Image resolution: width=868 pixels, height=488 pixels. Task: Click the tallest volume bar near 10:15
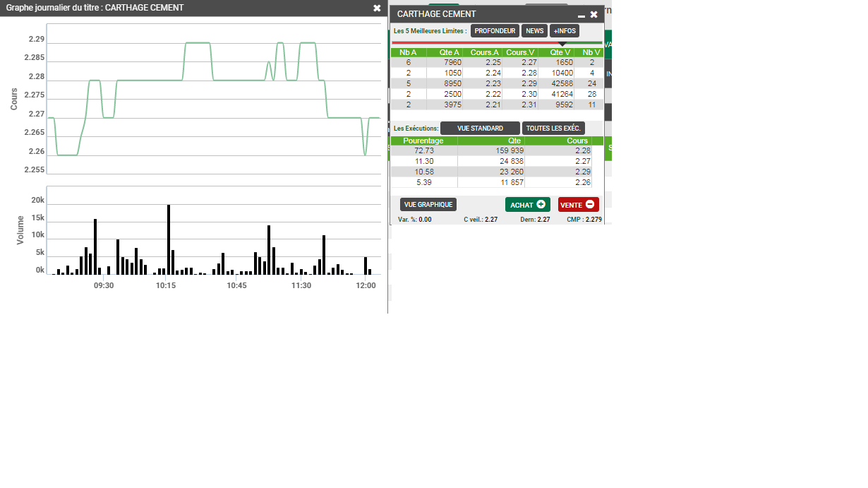[169, 239]
